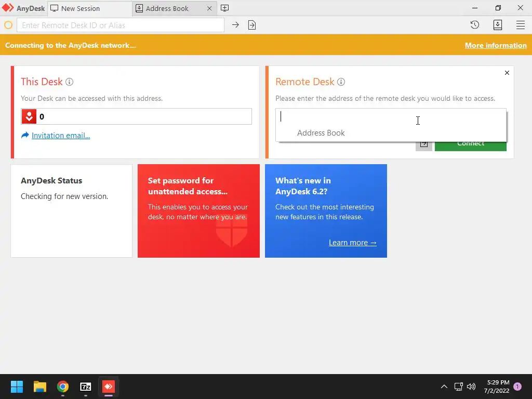
Task: Open the network tray icon
Action: pyautogui.click(x=458, y=387)
